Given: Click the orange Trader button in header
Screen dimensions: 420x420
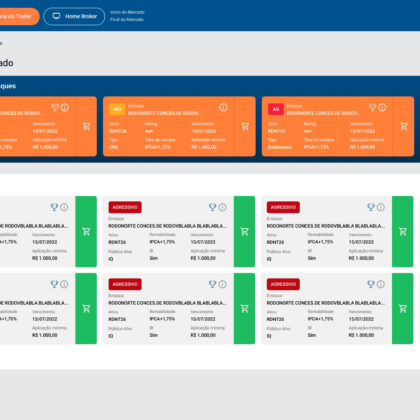Looking at the screenshot, I should [x=18, y=16].
